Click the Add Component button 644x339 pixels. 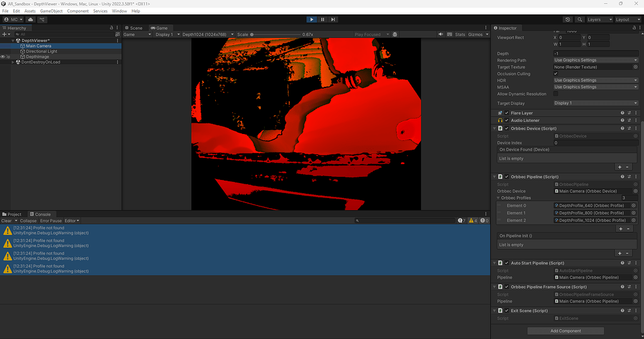(565, 331)
